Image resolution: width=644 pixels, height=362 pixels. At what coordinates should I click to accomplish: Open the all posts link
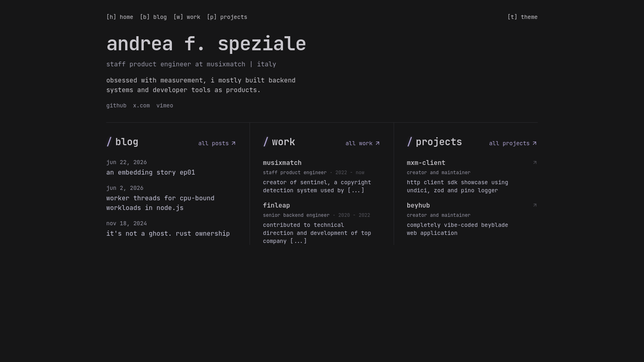coord(217,143)
